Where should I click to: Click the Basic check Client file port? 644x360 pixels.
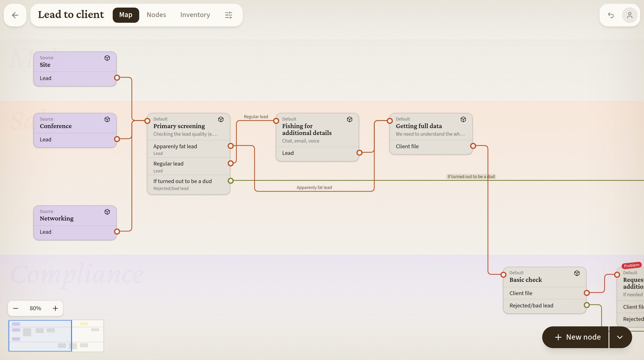click(587, 293)
